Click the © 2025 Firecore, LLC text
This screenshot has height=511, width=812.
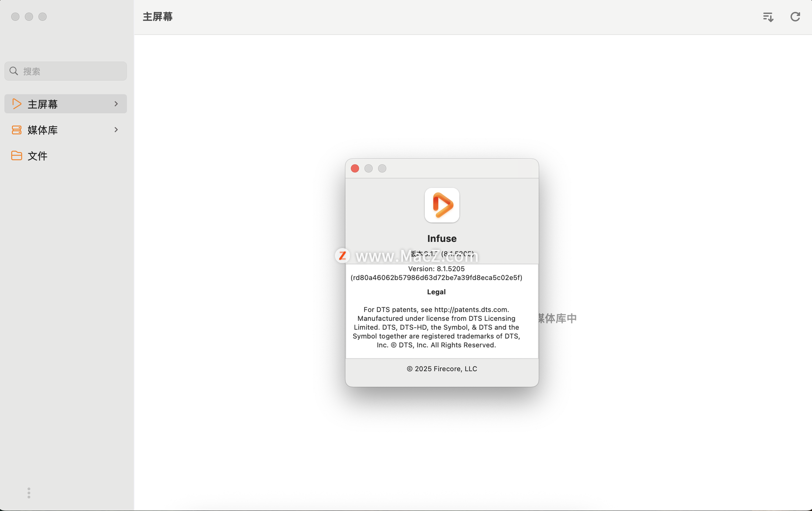[x=442, y=369]
